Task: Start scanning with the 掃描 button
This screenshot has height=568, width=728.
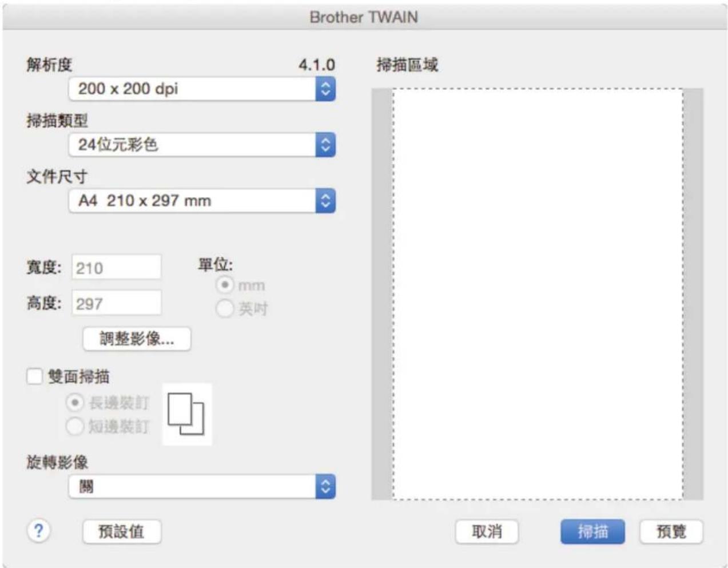Action: (592, 531)
